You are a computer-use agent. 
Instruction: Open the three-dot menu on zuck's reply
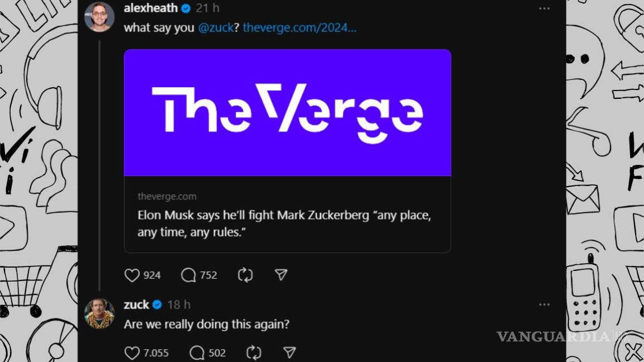[x=544, y=304]
